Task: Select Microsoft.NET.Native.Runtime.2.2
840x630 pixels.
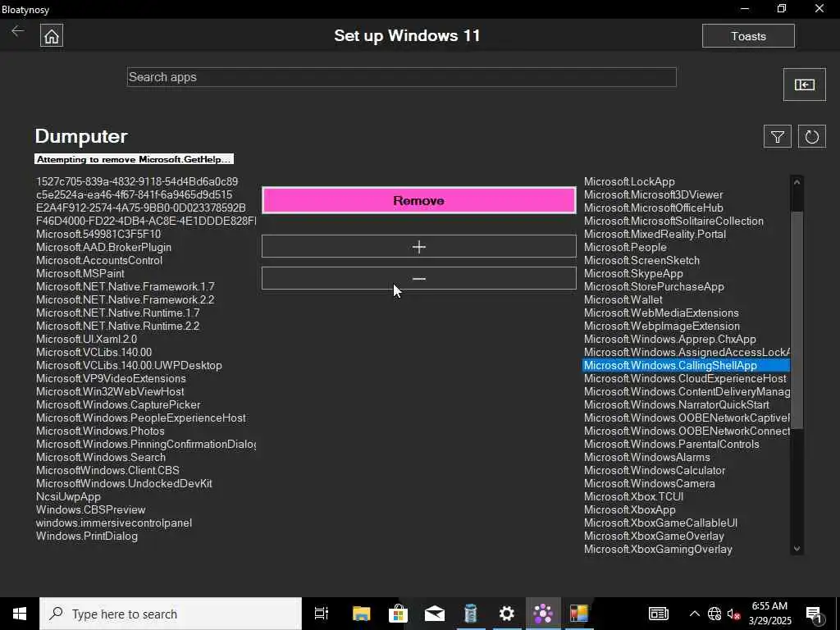Action: pyautogui.click(x=118, y=326)
